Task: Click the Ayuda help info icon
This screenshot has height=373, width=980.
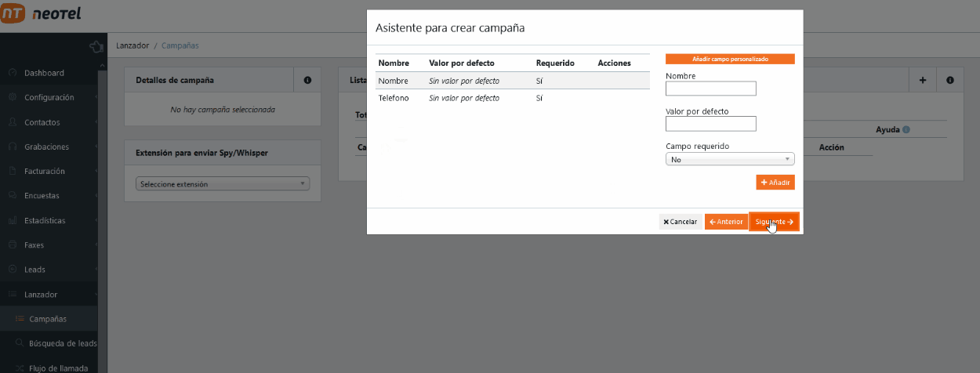Action: pos(906,130)
